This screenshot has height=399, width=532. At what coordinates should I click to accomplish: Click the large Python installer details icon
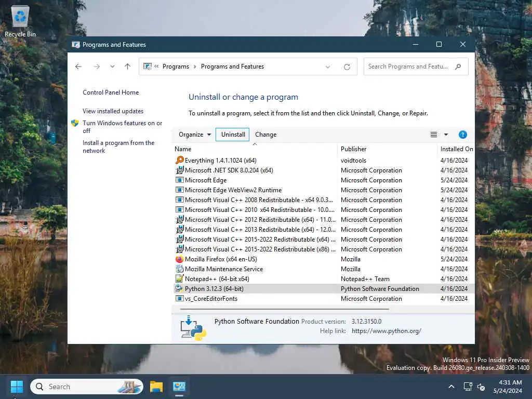pyautogui.click(x=193, y=328)
